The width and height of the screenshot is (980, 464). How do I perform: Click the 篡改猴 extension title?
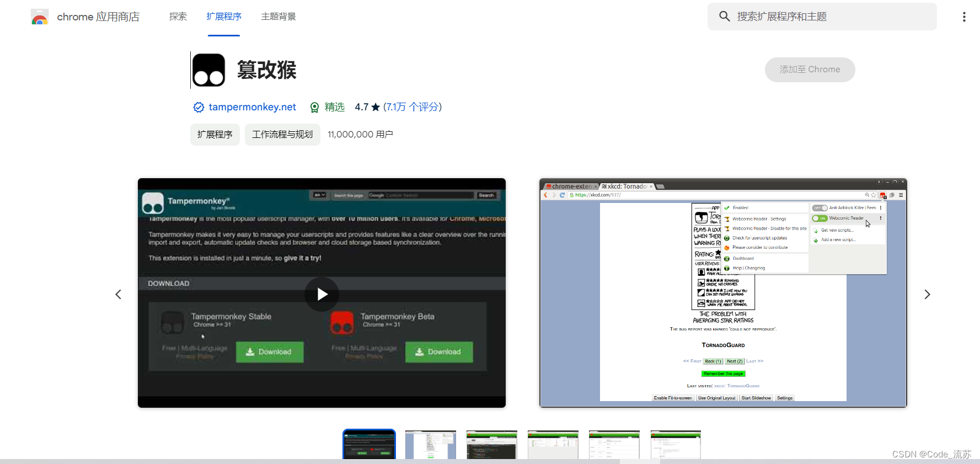(267, 70)
